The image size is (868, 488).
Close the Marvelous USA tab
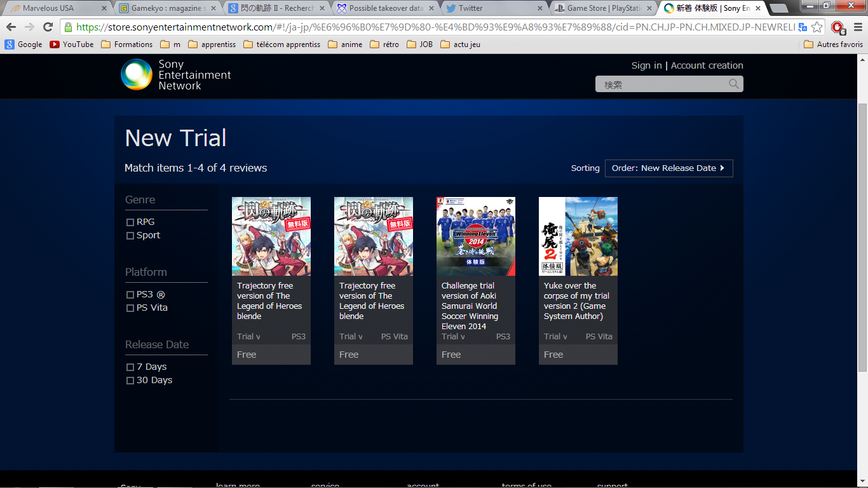pos(104,8)
